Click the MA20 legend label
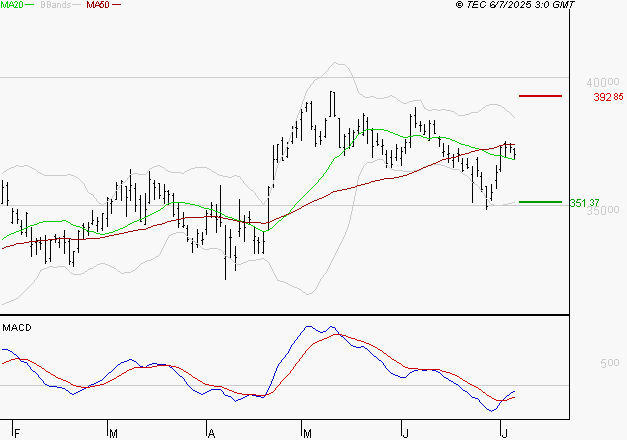This screenshot has height=440, width=627. coord(12,5)
